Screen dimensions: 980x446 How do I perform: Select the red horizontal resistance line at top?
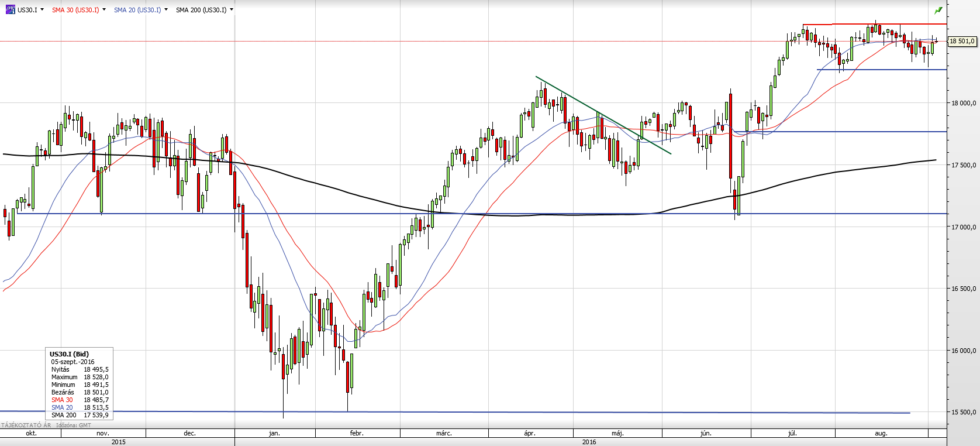(x=874, y=24)
